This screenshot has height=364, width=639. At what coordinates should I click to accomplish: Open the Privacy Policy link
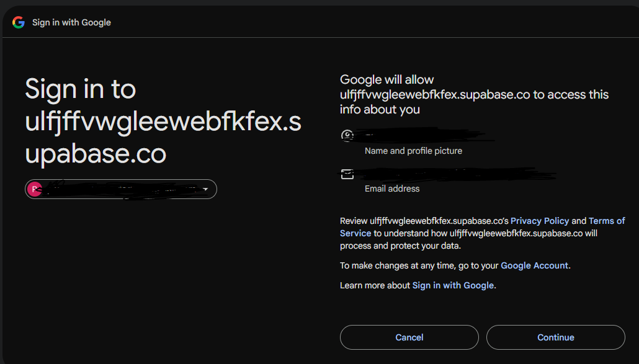540,221
